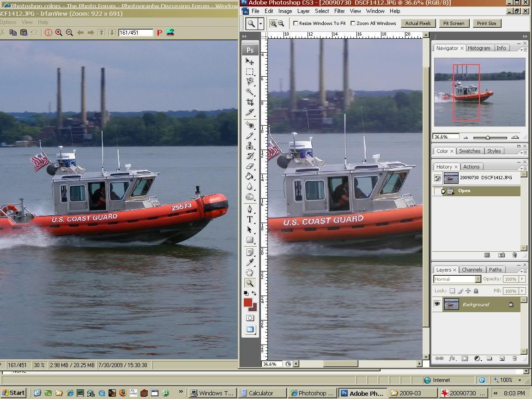Set history brush source on snapshot

(438, 178)
